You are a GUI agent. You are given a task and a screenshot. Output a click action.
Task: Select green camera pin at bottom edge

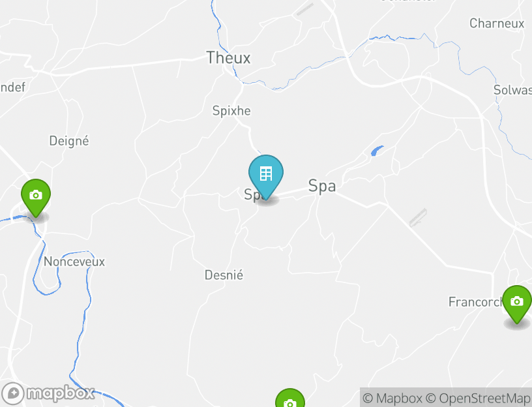click(x=289, y=398)
